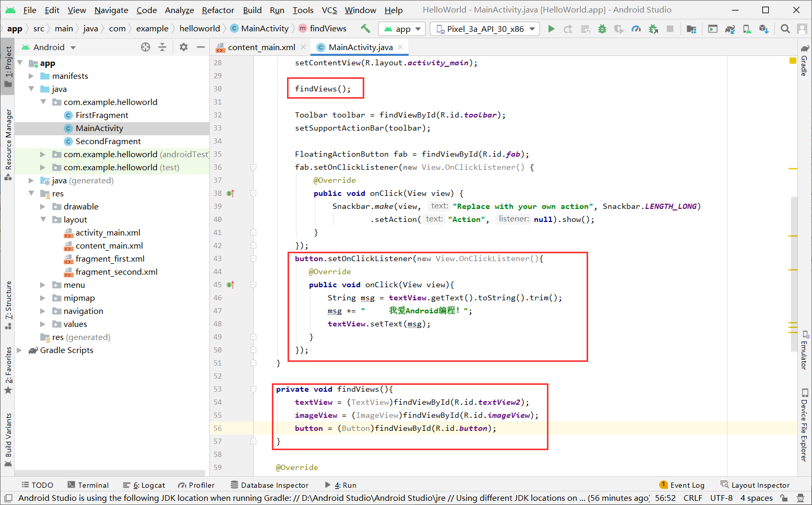The width and height of the screenshot is (812, 505).
Task: Hide the Project panel with minus icon
Action: 200,47
